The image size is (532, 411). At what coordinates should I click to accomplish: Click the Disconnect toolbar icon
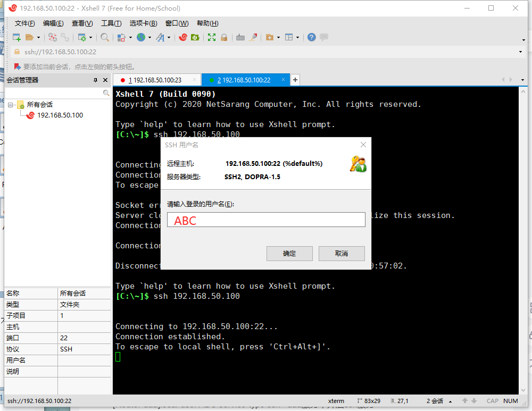(x=53, y=37)
